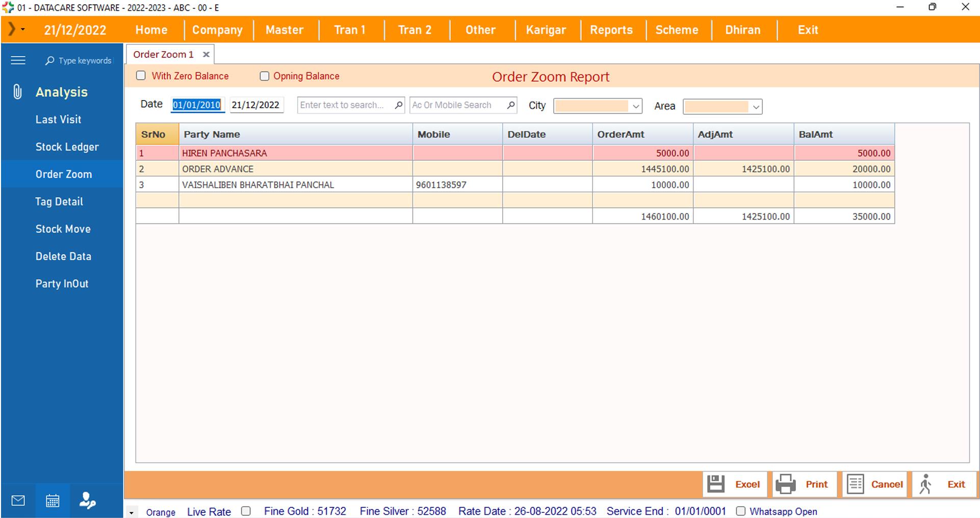980x518 pixels.
Task: Enable Opning Balance checkbox
Action: tap(265, 76)
